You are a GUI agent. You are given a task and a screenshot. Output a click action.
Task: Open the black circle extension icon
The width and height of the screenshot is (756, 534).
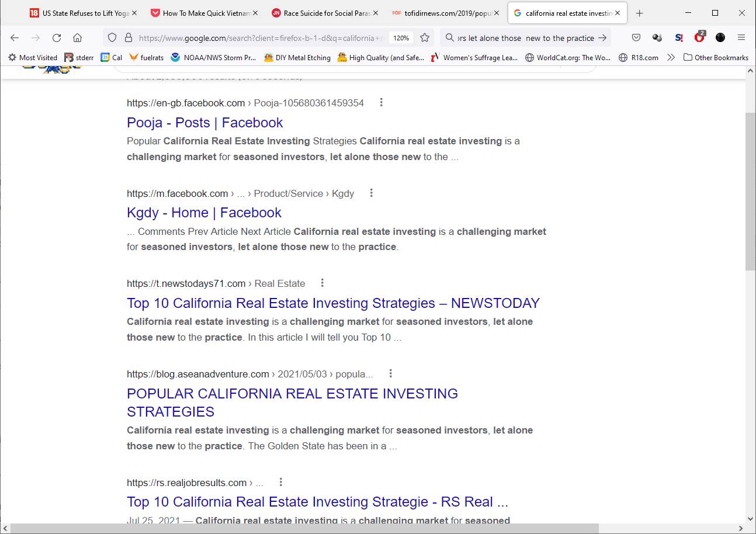[720, 38]
